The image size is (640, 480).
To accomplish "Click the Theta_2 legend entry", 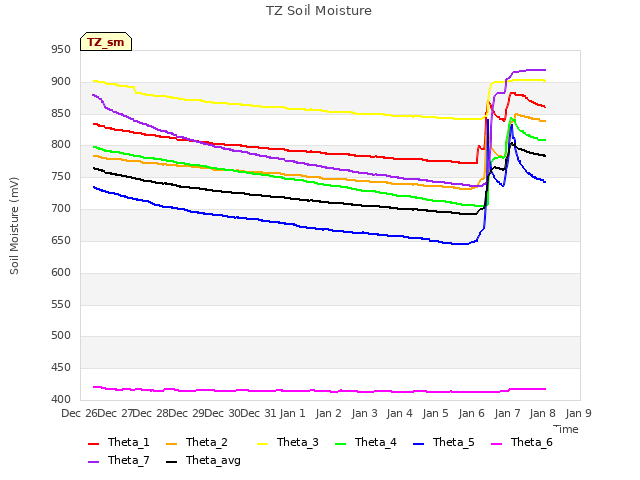I will [x=197, y=442].
